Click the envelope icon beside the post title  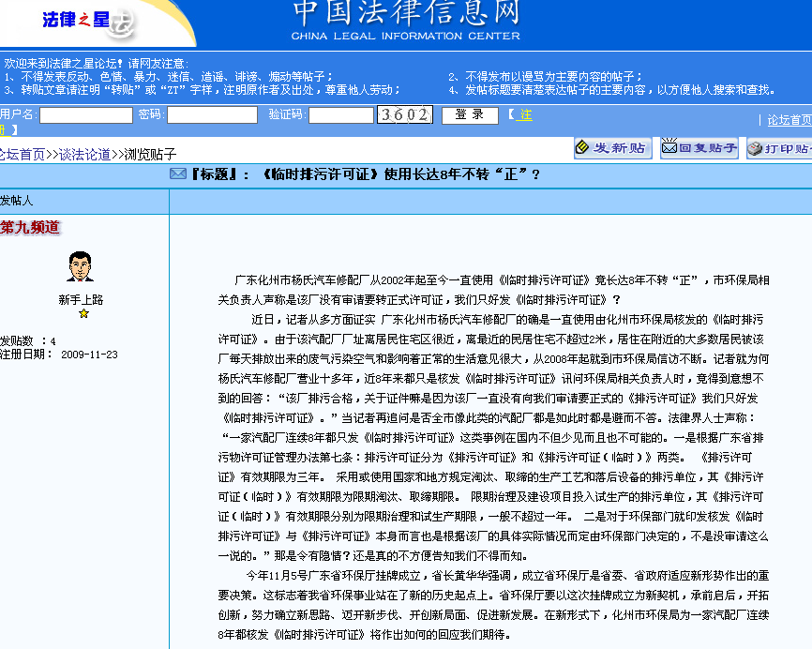pos(177,174)
